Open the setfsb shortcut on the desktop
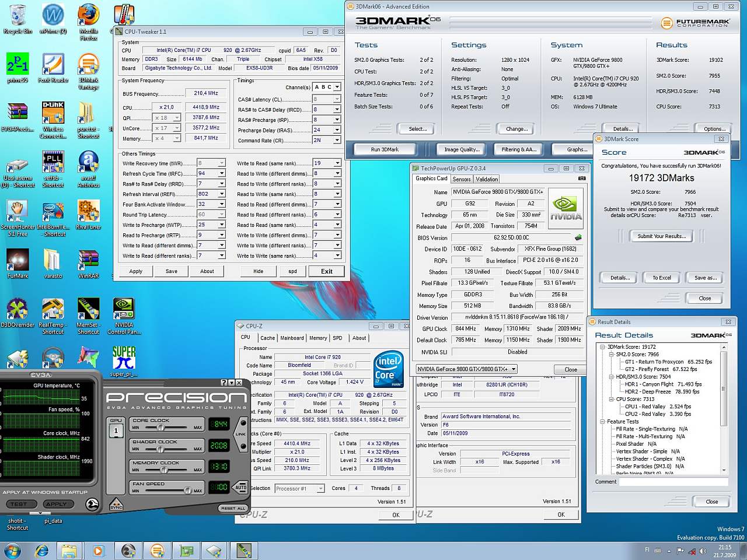747x560 pixels. (x=53, y=169)
